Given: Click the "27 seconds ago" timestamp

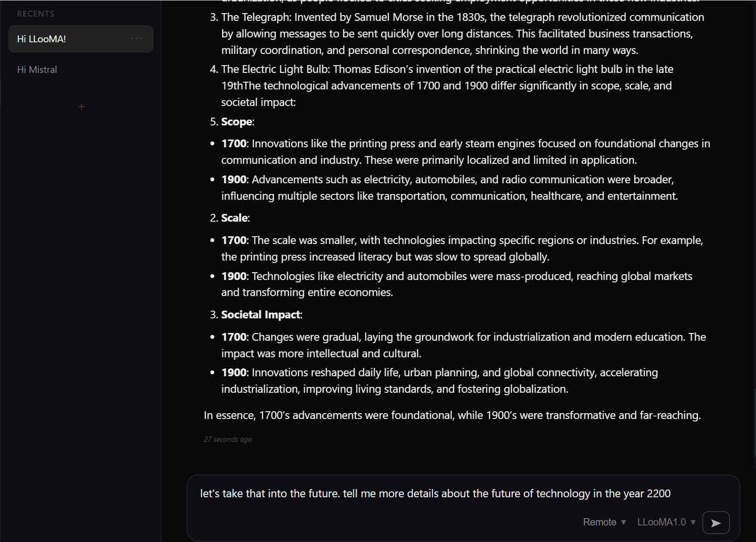Looking at the screenshot, I should (227, 439).
